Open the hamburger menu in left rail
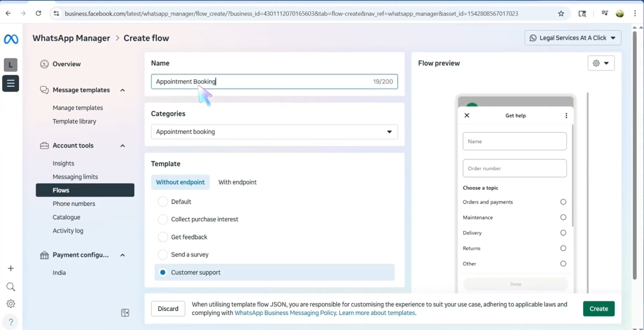The height and width of the screenshot is (330, 644). coord(10,83)
